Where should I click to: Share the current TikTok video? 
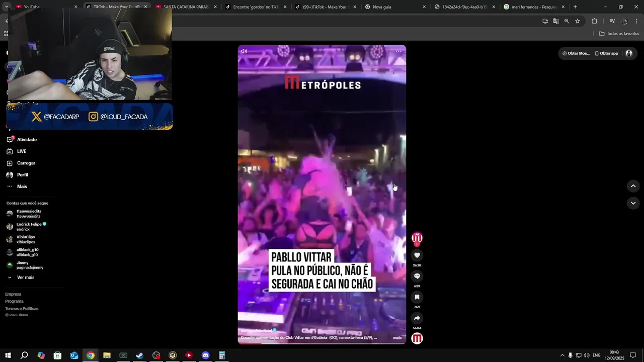417,318
